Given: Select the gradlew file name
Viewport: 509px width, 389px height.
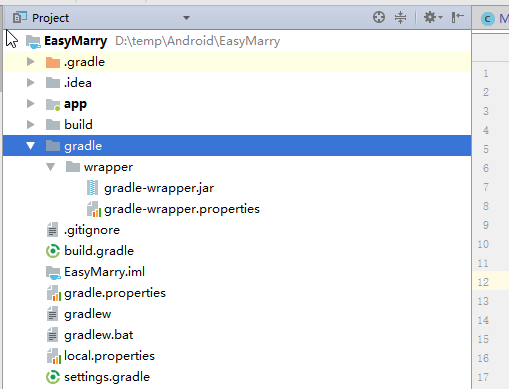Looking at the screenshot, I should [87, 314].
